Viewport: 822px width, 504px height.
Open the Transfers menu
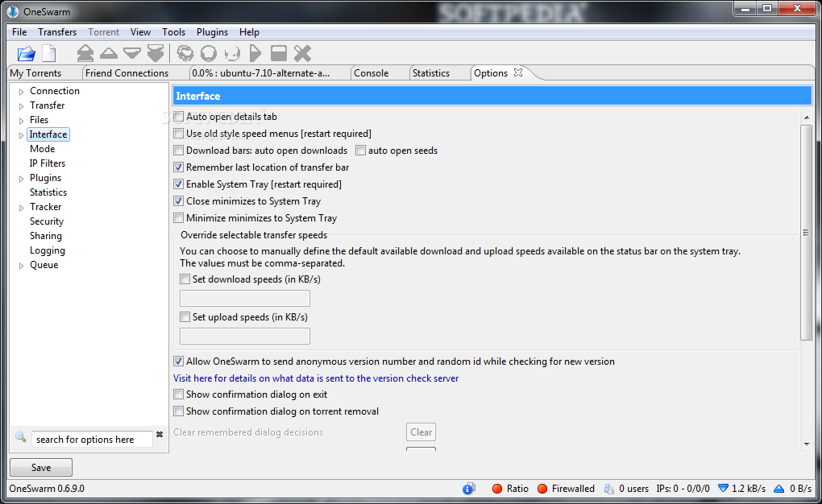coord(57,32)
